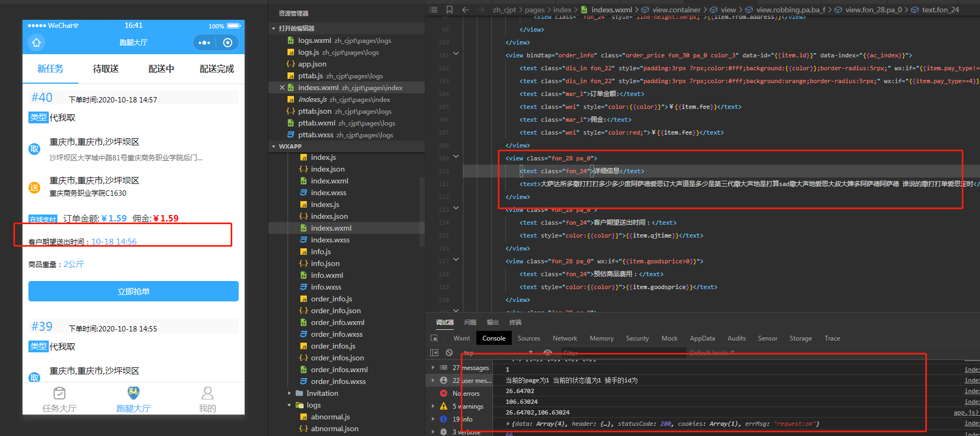Expand the 27 messages group

click(433, 367)
